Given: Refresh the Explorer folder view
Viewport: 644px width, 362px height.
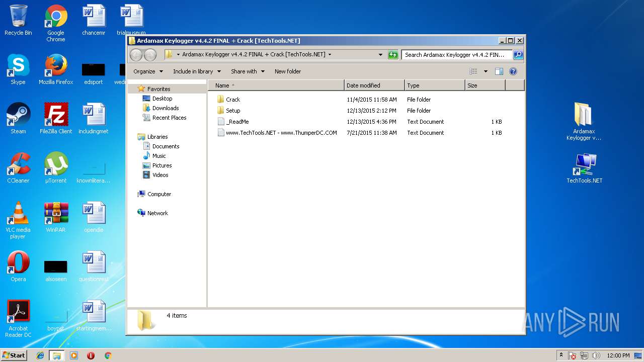Looking at the screenshot, I should (x=393, y=55).
